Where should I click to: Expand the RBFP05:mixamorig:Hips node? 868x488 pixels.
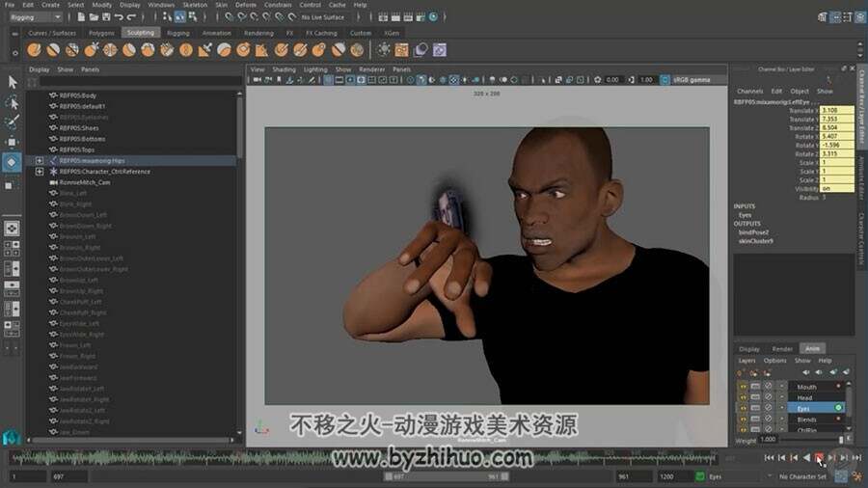[40, 160]
